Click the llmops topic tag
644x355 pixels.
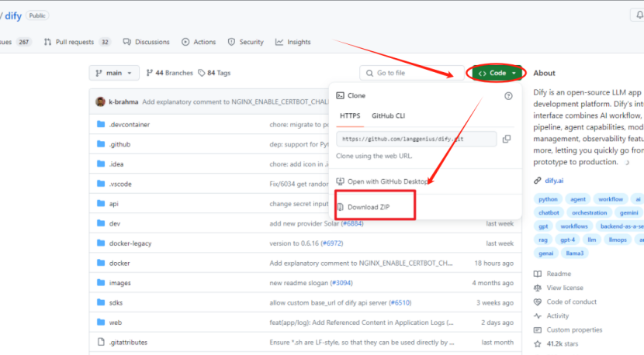click(x=618, y=240)
